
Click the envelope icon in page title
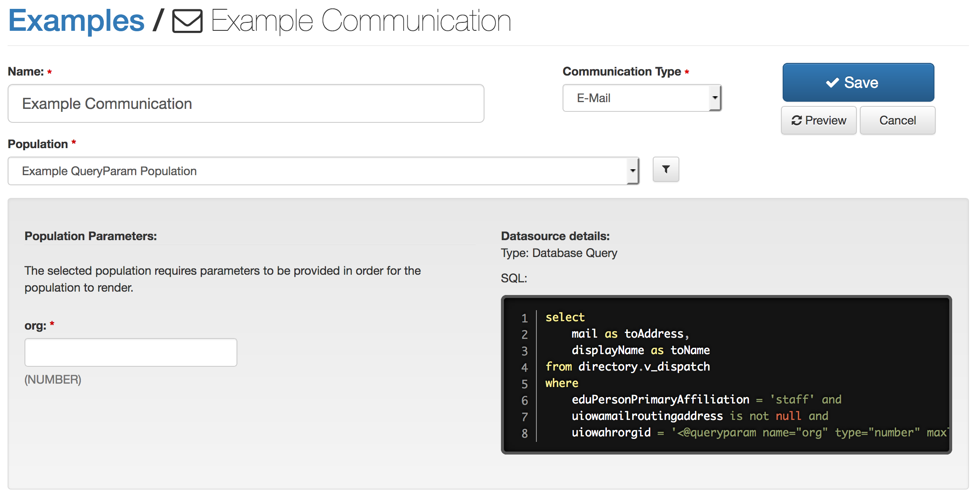[x=187, y=21]
